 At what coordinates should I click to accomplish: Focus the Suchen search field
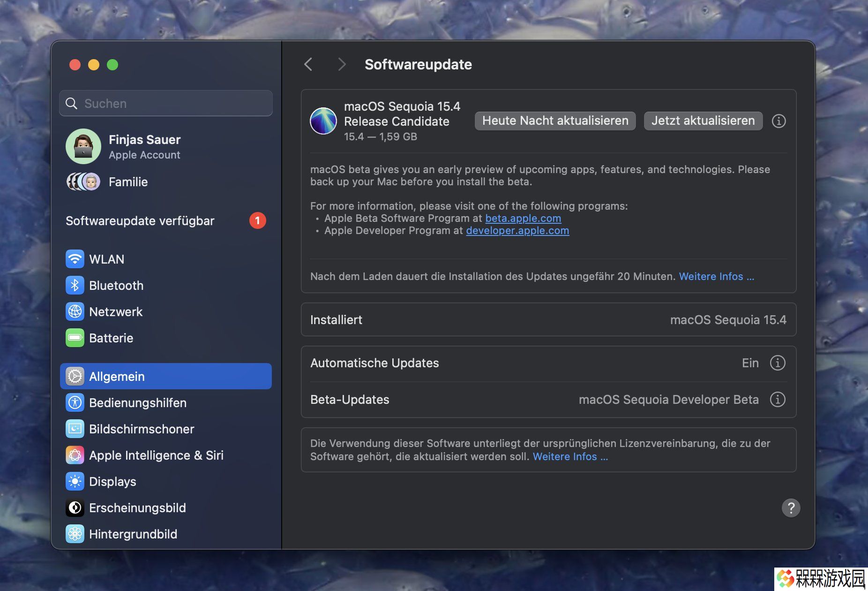click(x=166, y=103)
